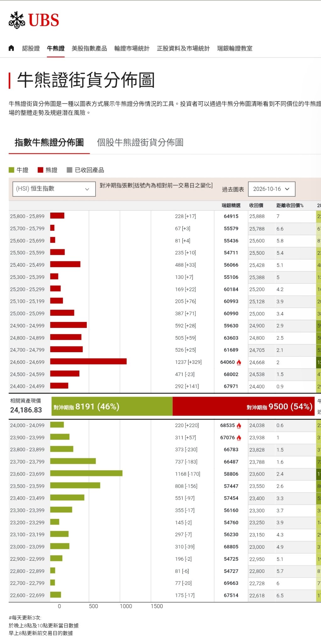Switch to 個股牛熊證街貨分佈圖 tab
Screen dimensions: 321x644
pos(140,142)
